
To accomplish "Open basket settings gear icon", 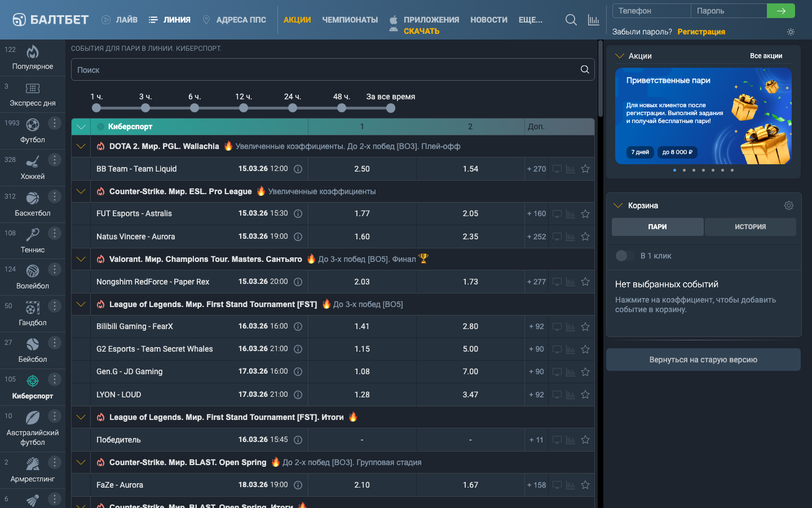I will point(788,205).
